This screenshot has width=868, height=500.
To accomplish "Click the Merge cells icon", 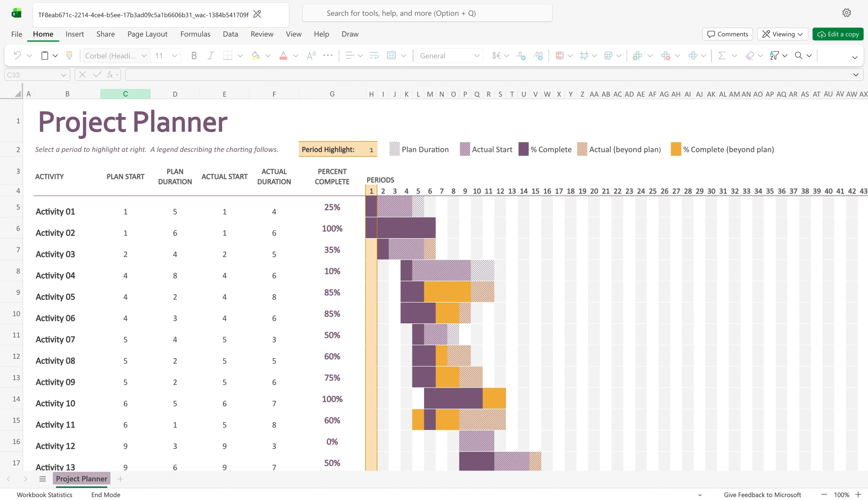I will pos(391,55).
